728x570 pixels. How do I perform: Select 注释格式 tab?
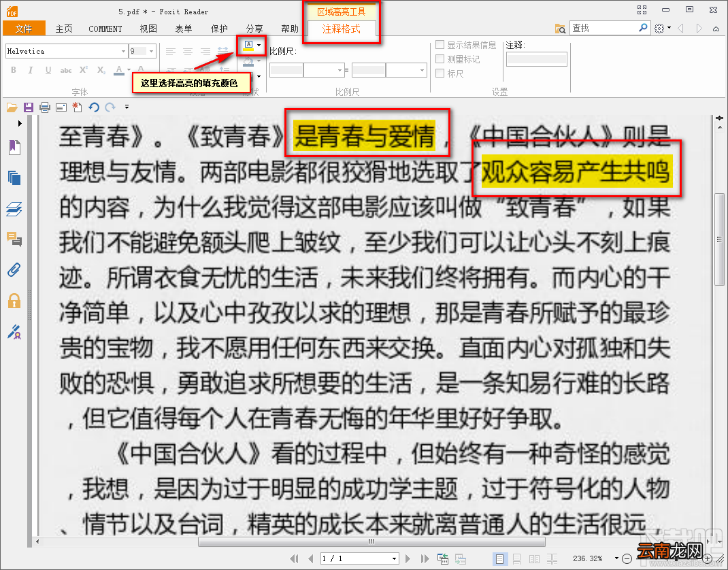click(342, 29)
